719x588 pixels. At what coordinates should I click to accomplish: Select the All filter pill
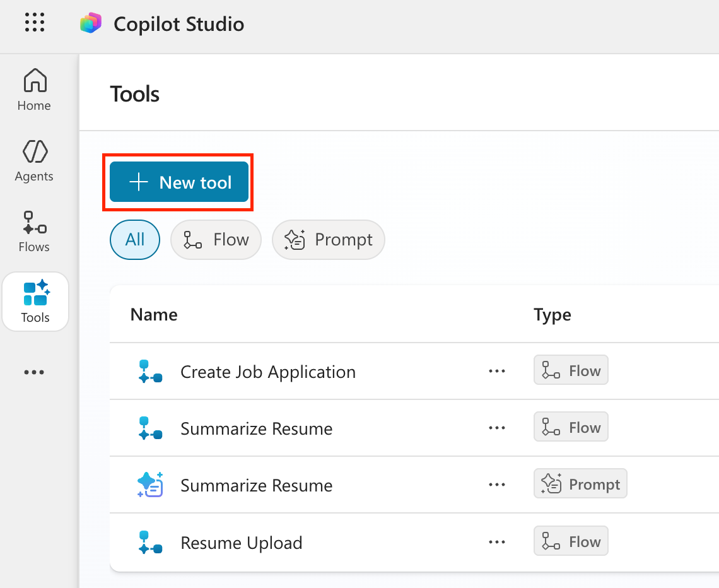pyautogui.click(x=135, y=240)
